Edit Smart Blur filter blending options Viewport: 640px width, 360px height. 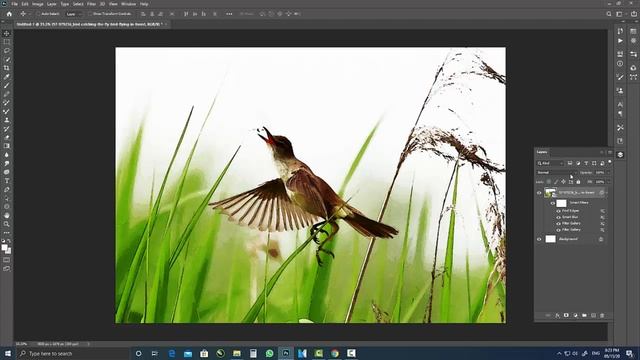pos(602,218)
